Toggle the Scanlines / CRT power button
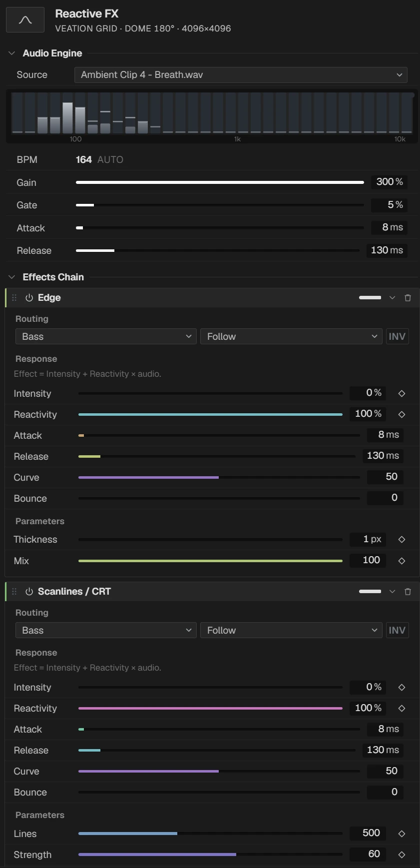The width and height of the screenshot is (420, 868). tap(29, 592)
